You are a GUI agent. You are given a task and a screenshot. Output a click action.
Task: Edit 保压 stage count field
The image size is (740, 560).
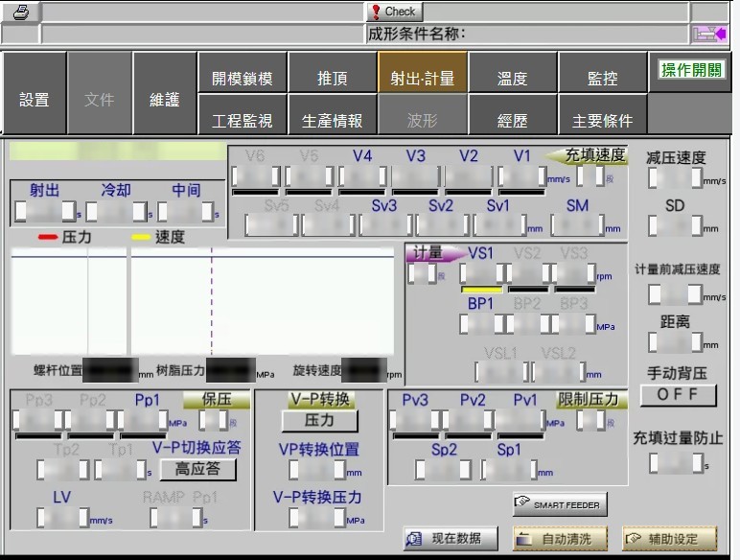pyautogui.click(x=214, y=420)
